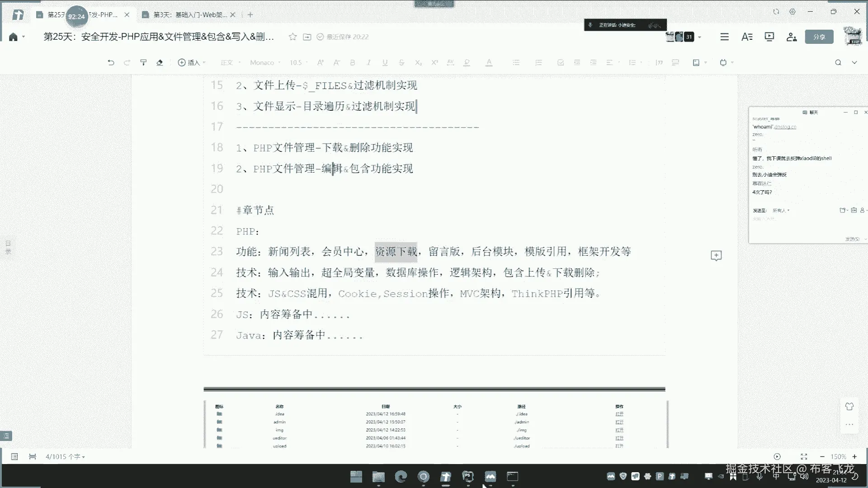Open presentation mode icon in header
Image resolution: width=868 pixels, height=488 pixels.
tap(769, 37)
